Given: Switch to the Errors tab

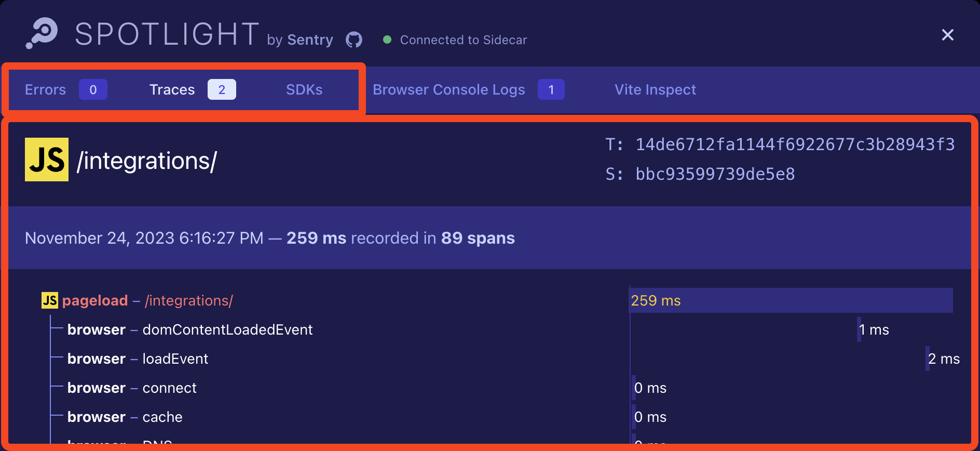Looking at the screenshot, I should 46,89.
